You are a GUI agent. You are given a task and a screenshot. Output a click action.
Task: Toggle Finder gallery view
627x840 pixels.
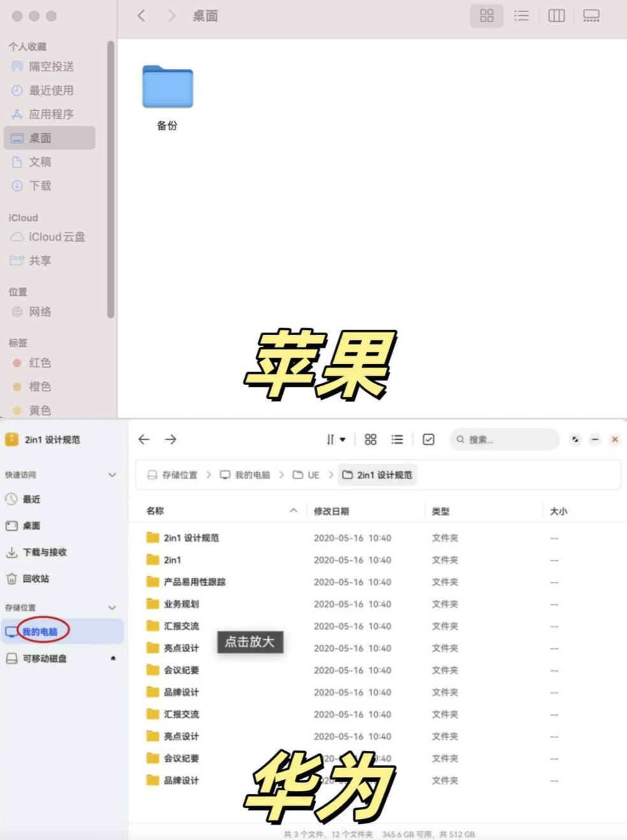pos(591,16)
